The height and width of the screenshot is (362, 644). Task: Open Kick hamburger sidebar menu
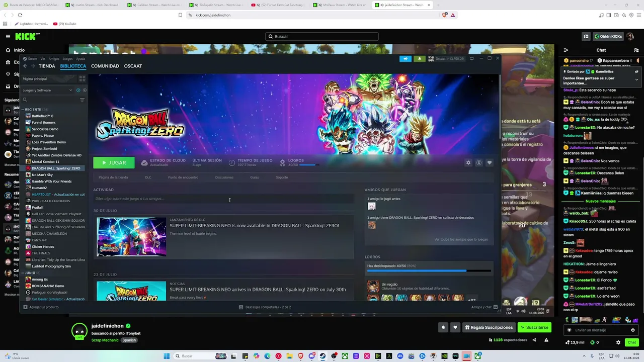pyautogui.click(x=8, y=36)
